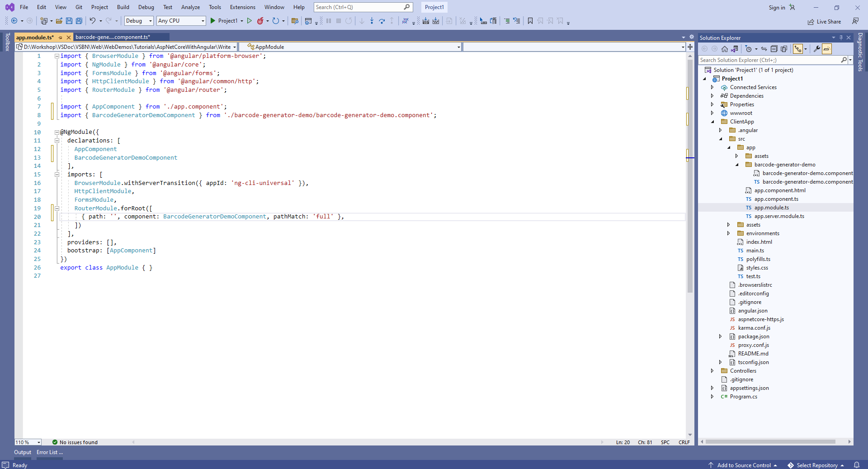This screenshot has width=868, height=469.
Task: Start Project1 without debugging
Action: click(249, 21)
